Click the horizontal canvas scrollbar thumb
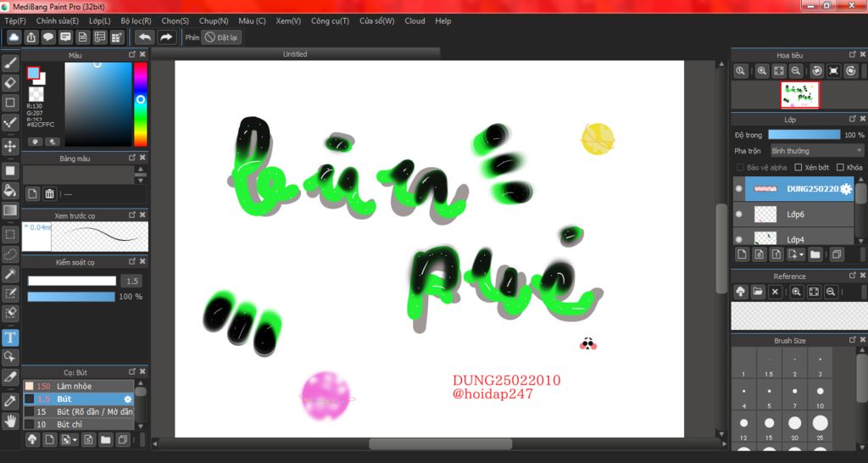 pyautogui.click(x=441, y=443)
